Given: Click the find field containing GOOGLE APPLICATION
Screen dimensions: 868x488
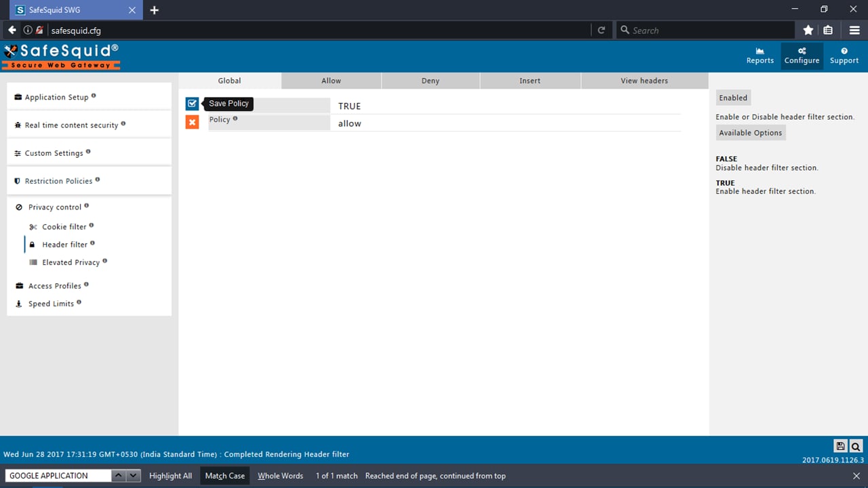Looking at the screenshot, I should [x=58, y=476].
